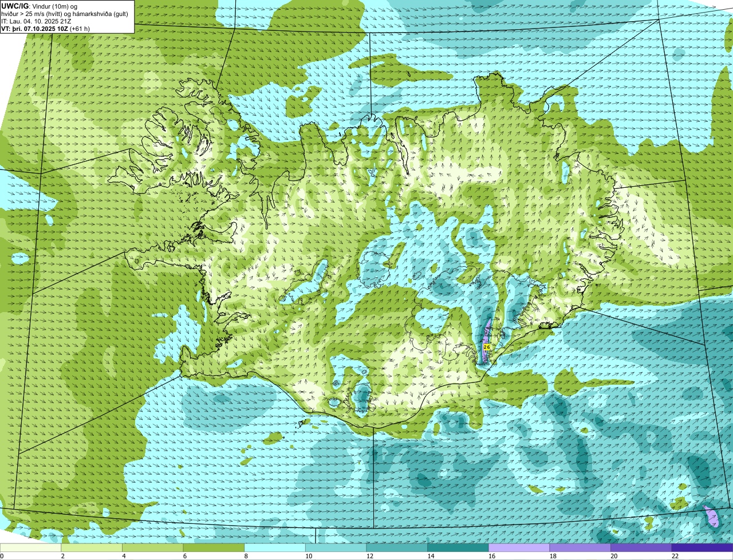
Task: Click the legend scale number 4
Action: point(124,556)
